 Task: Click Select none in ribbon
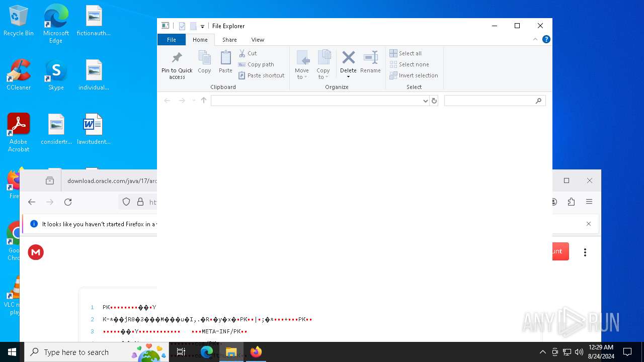[410, 64]
